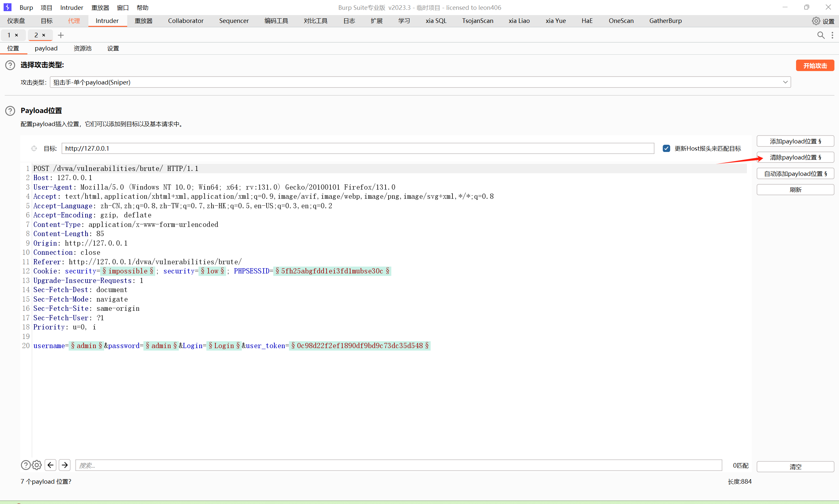Click 清除payload位置 § button
Viewport: 839px width, 504px height.
(x=795, y=158)
